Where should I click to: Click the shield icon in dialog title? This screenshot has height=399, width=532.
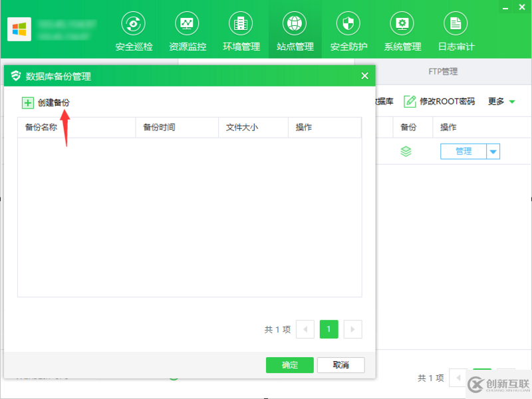(15, 76)
